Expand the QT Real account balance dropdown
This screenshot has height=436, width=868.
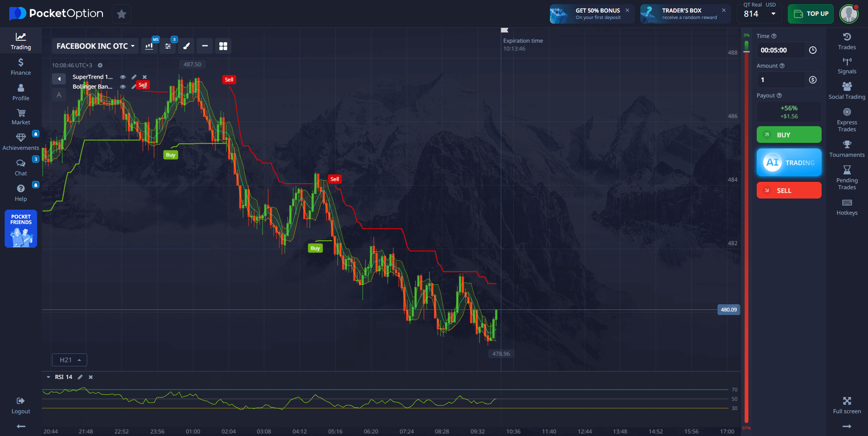[x=773, y=14]
